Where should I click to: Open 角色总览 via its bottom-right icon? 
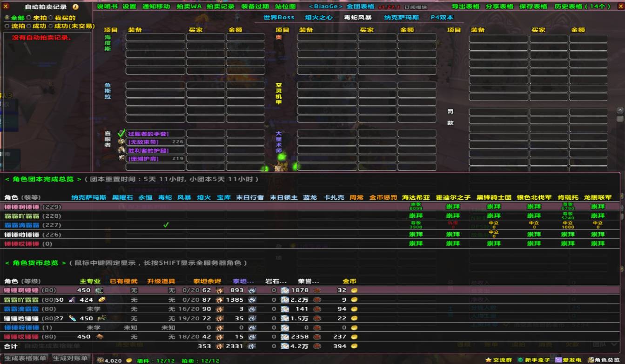591,360
